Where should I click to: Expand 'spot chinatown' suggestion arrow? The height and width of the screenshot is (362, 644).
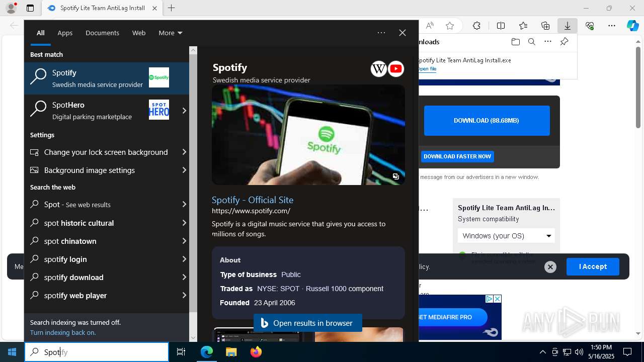(184, 241)
